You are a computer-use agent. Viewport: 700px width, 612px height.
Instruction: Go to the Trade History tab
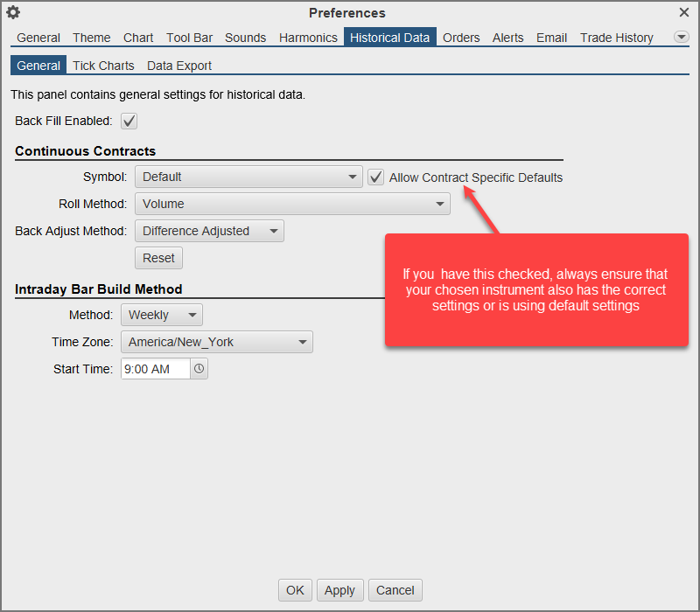point(616,38)
